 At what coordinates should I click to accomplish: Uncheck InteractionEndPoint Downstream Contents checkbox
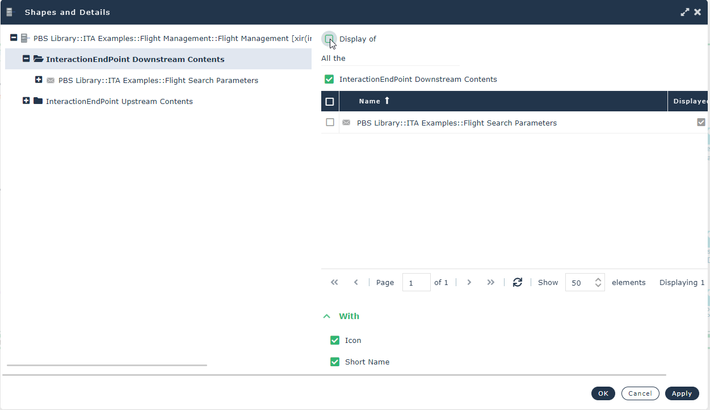(330, 79)
